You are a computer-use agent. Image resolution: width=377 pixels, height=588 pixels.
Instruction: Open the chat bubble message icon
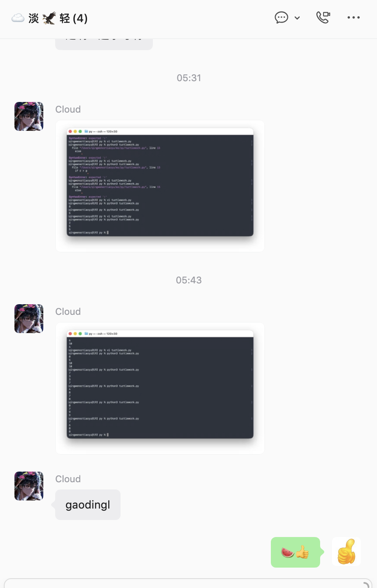click(x=281, y=17)
